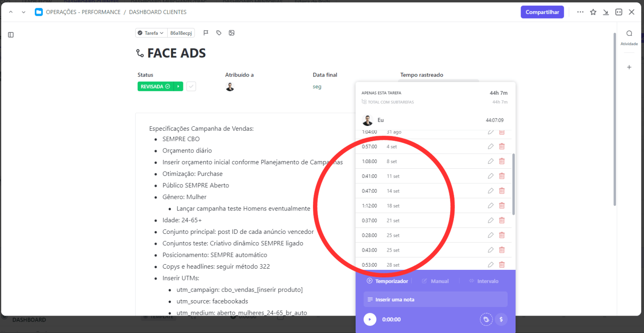Delete the 8 set time entry
This screenshot has height=333, width=644.
[x=502, y=161]
